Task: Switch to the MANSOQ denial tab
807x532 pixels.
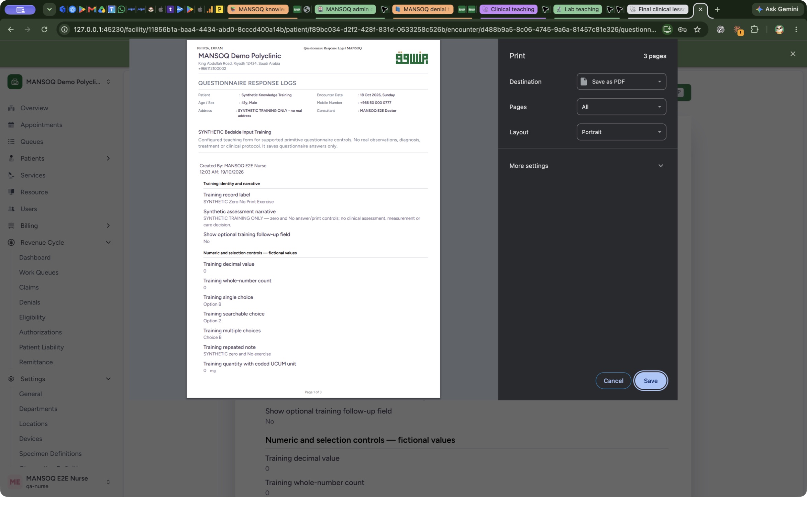Action: 422,9
